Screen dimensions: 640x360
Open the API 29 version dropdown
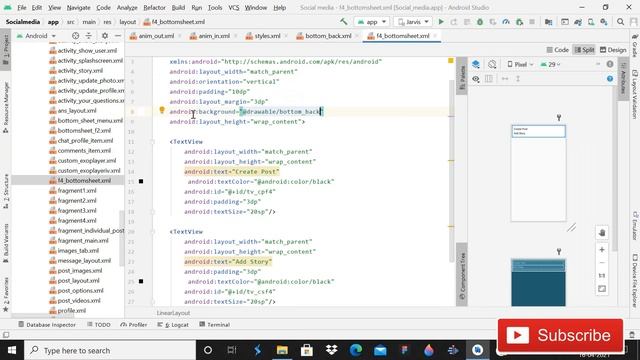click(x=550, y=64)
